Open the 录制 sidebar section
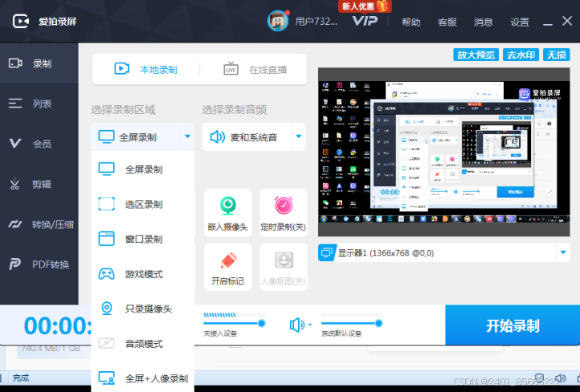The width and height of the screenshot is (580, 392). [39, 63]
